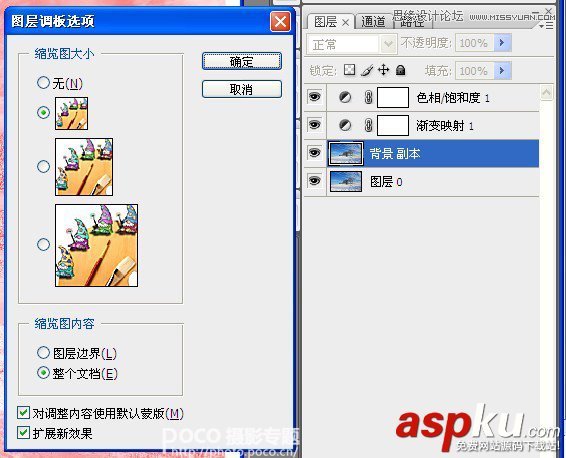Select the large thumbnail size radio button

pyautogui.click(x=43, y=244)
